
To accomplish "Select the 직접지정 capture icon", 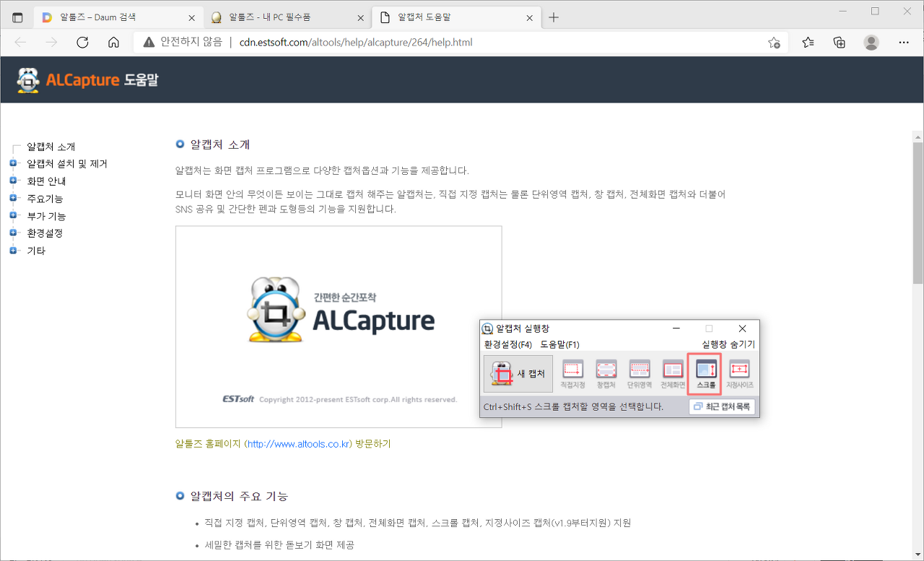I will (572, 374).
